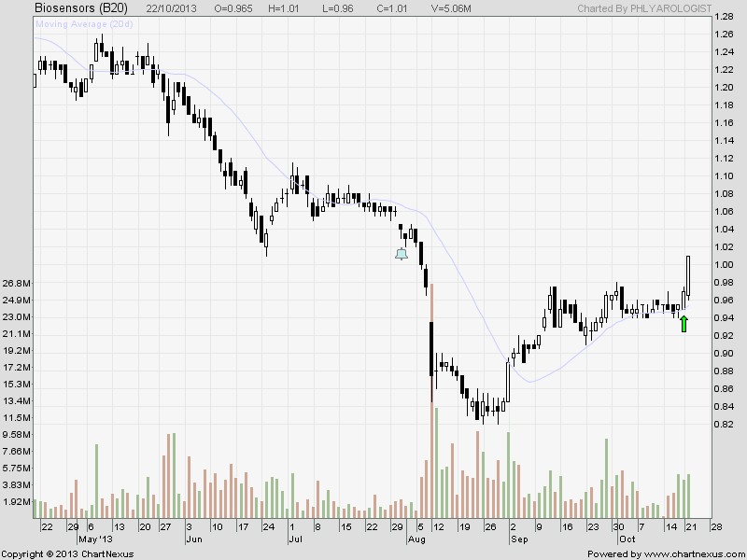Click the 1.00 price level on the price axis
747x560 pixels.
[726, 265]
